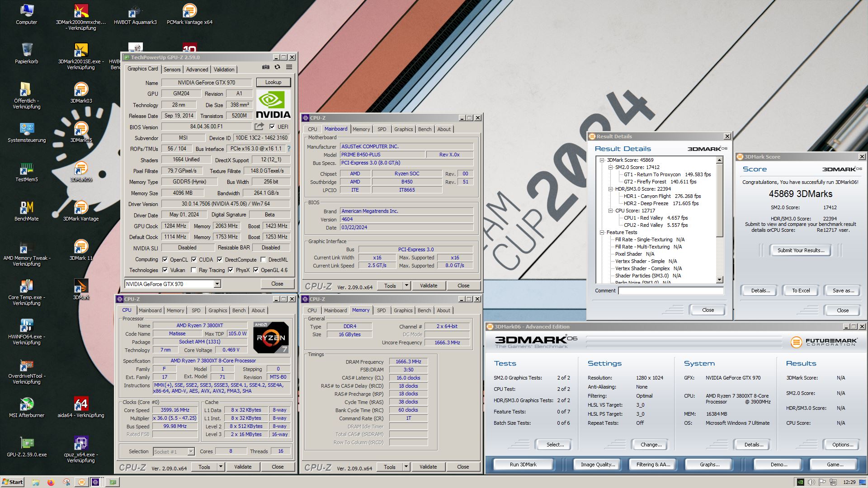Select Bench tab in CPU-Z CPU window
Image resolution: width=868 pixels, height=488 pixels.
(x=239, y=310)
